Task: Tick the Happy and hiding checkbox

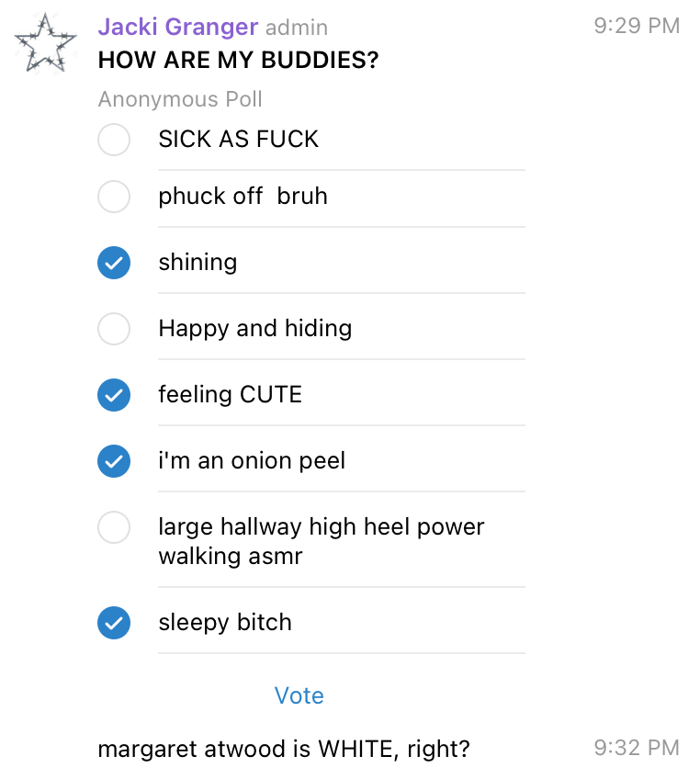Action: [114, 328]
